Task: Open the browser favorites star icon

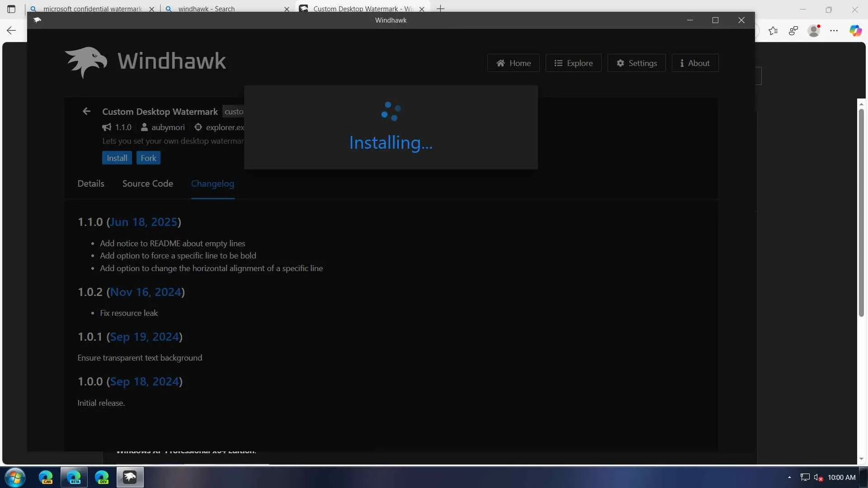Action: (x=773, y=31)
